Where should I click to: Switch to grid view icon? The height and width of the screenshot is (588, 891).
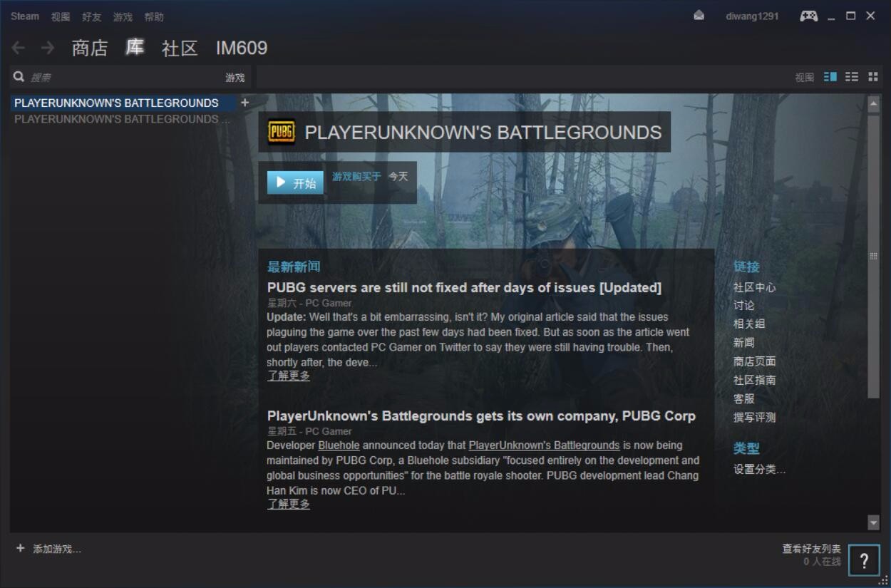872,77
